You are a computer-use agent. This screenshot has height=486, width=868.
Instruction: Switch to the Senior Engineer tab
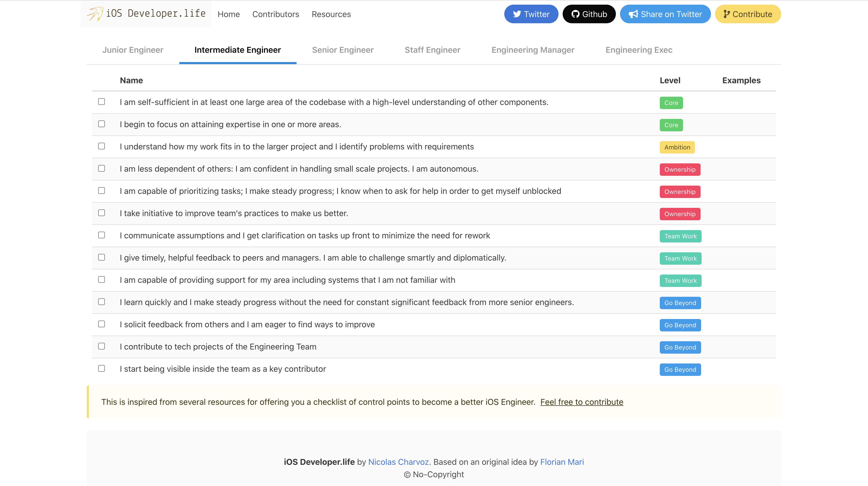[x=343, y=50]
